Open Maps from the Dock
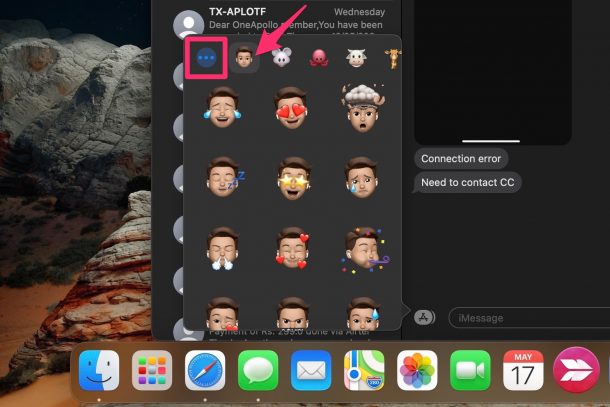The image size is (610, 407). point(364,370)
